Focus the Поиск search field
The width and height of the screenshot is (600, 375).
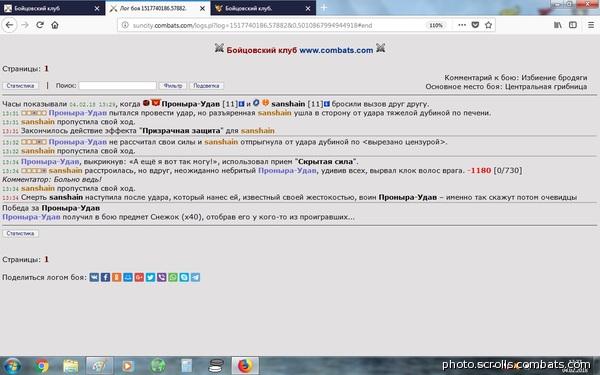tap(117, 86)
